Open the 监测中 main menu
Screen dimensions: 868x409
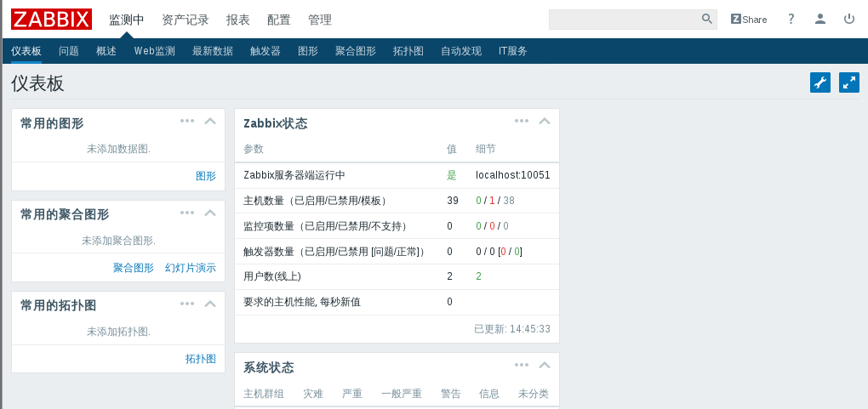pos(126,20)
